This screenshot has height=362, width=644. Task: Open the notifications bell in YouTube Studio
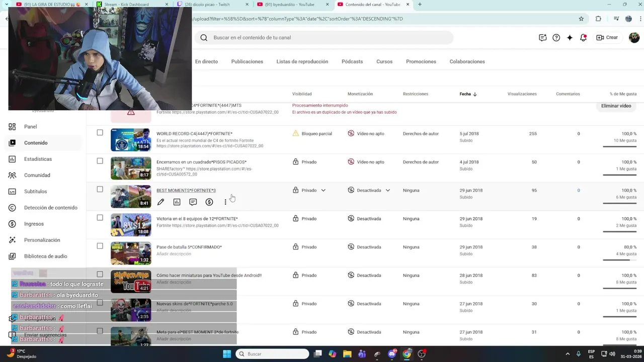click(x=583, y=38)
